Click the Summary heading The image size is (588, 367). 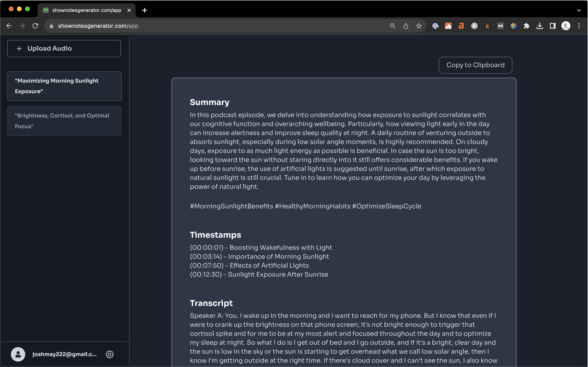click(x=210, y=102)
